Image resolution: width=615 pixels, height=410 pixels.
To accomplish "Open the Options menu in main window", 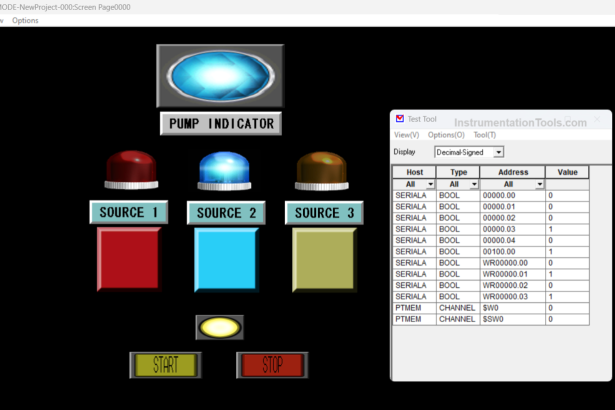I will click(x=26, y=20).
